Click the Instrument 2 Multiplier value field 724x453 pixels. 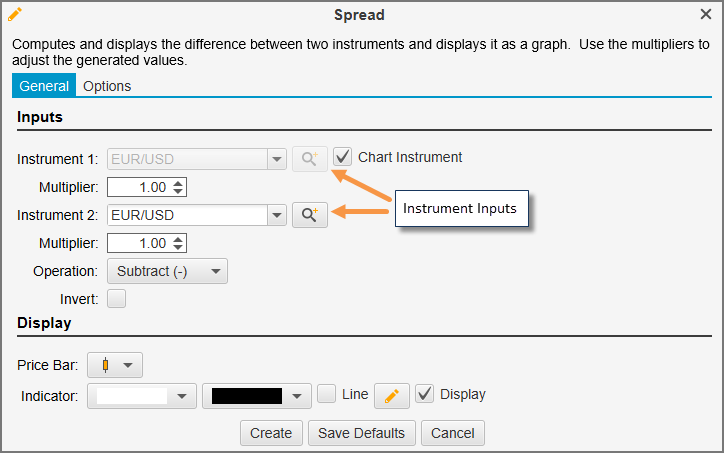point(138,243)
